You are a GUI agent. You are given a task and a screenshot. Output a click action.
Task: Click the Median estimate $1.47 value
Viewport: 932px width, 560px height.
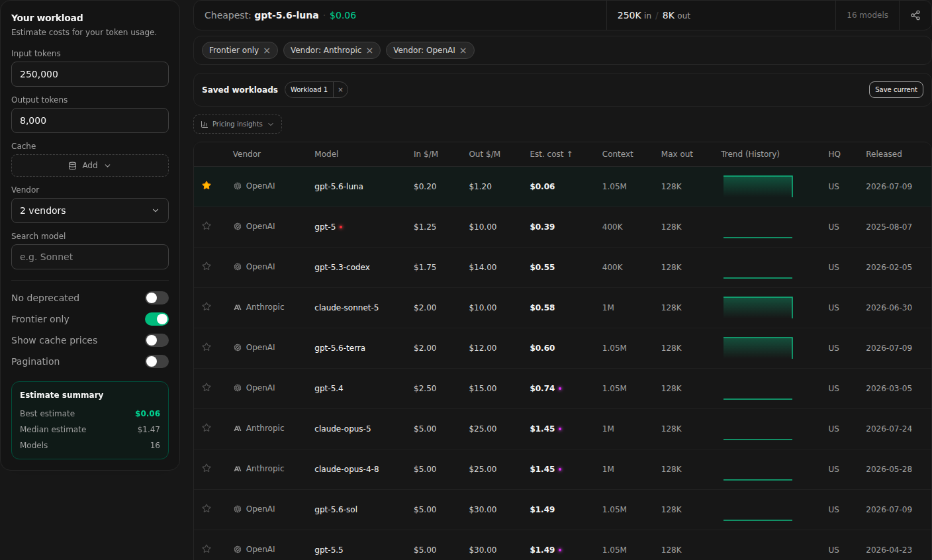pyautogui.click(x=149, y=429)
